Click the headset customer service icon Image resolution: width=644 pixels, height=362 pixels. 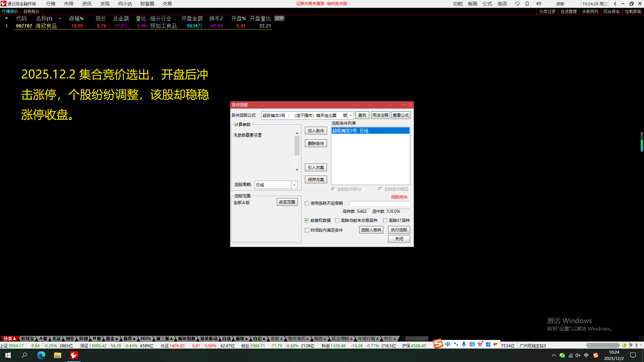click(517, 4)
